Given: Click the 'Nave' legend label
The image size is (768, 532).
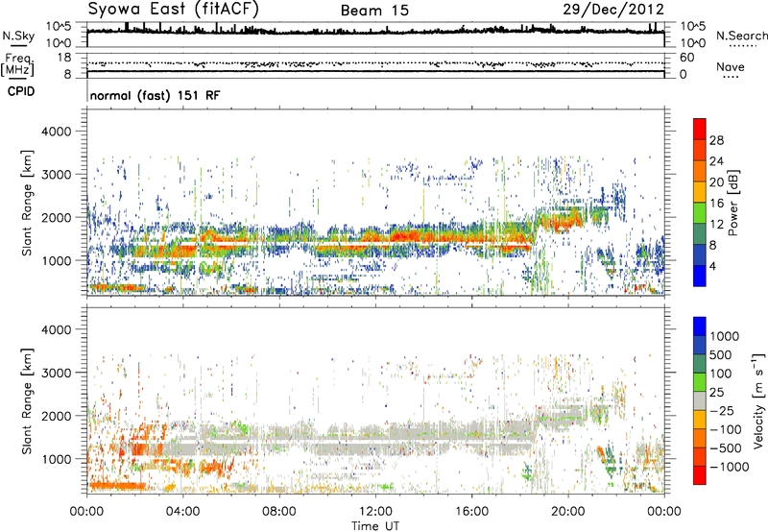Looking at the screenshot, I should [x=731, y=67].
